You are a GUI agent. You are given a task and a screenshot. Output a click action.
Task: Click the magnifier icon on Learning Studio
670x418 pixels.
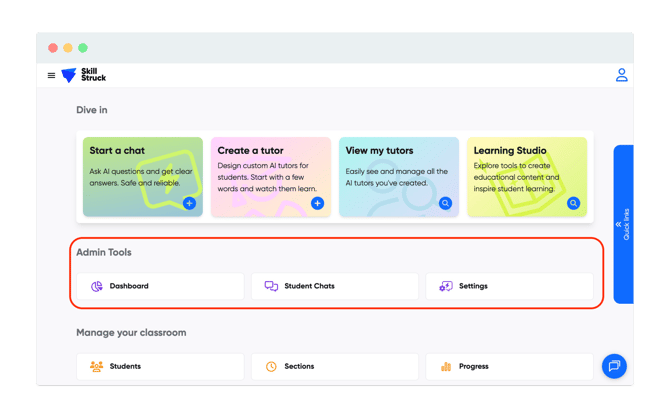pos(573,203)
